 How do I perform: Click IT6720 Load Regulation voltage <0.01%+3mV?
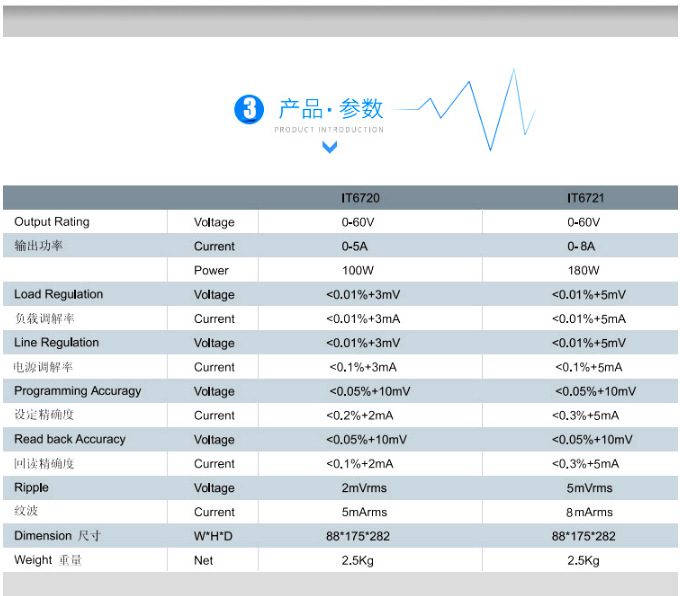coord(363,295)
